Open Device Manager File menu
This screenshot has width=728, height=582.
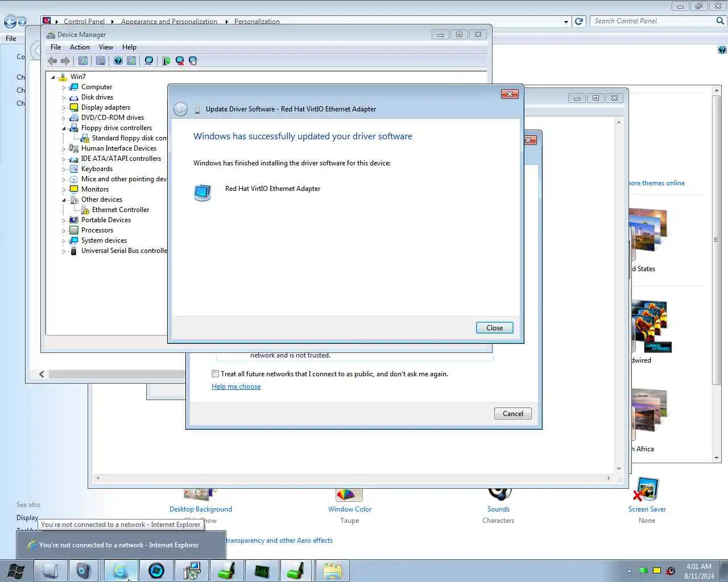coord(56,47)
